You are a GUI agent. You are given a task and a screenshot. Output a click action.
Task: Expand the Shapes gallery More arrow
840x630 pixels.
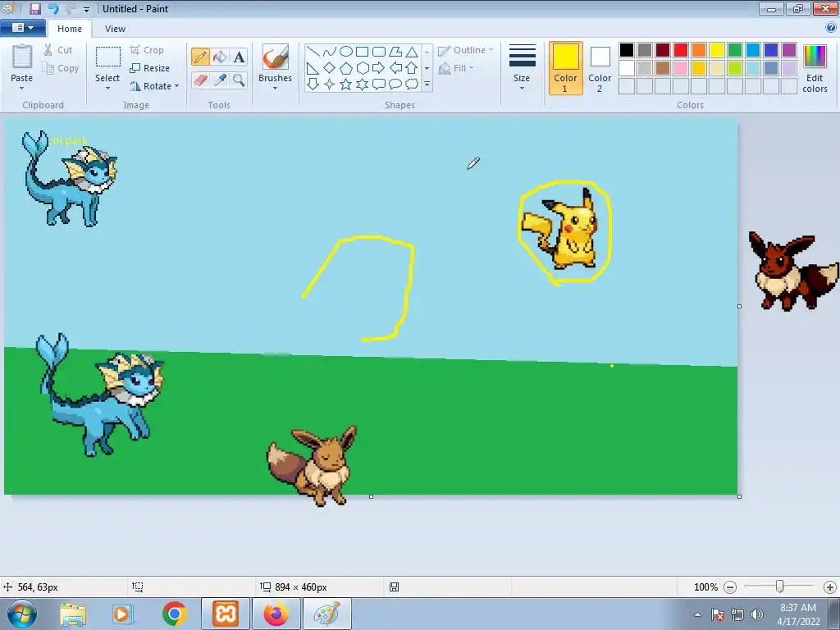tap(427, 84)
